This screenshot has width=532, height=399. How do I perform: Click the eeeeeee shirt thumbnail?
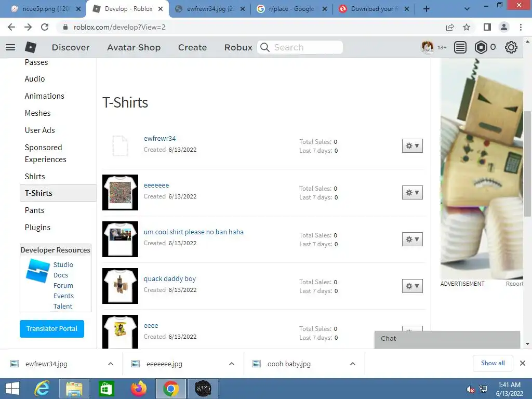120,192
